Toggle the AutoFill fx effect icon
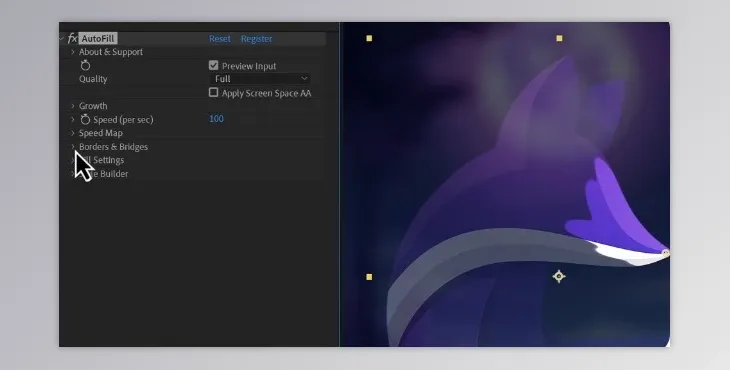This screenshot has width=730, height=370. [x=72, y=39]
